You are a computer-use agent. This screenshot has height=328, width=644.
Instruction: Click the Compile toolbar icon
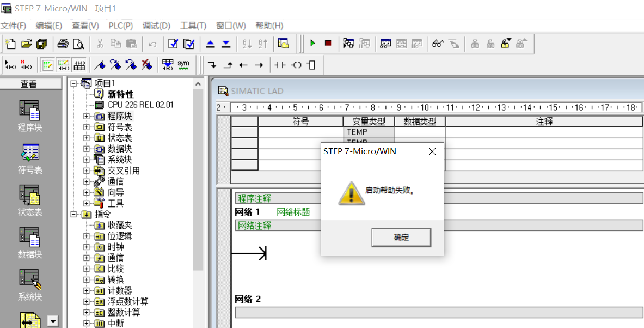coord(173,44)
